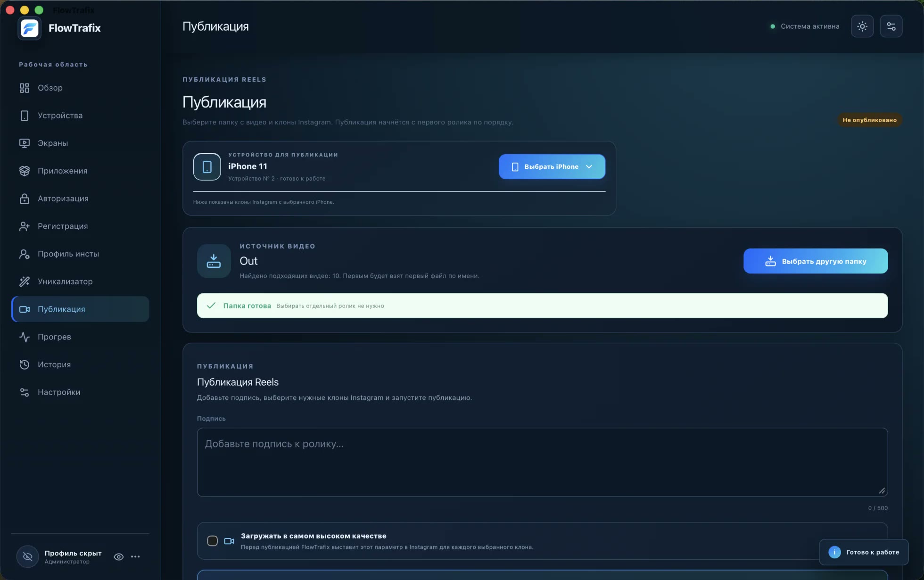The image size is (924, 580).
Task: Open profile three-dots menu
Action: tap(135, 557)
